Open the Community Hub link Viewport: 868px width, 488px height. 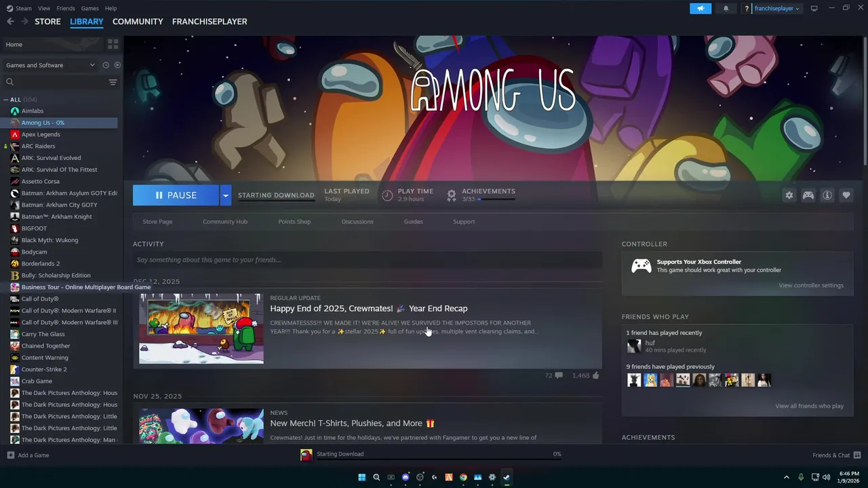point(225,222)
